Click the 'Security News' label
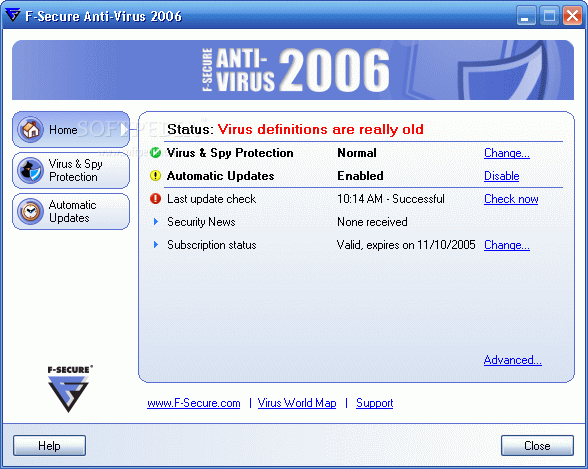Screen dimensions: 588x469 (x=201, y=222)
